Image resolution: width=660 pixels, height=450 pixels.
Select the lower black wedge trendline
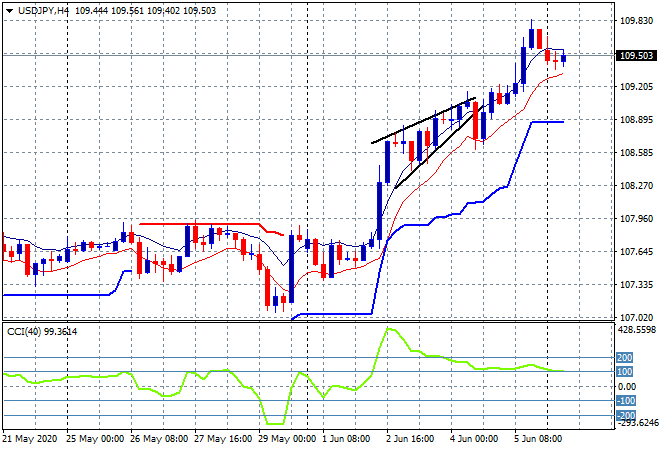pyautogui.click(x=438, y=147)
